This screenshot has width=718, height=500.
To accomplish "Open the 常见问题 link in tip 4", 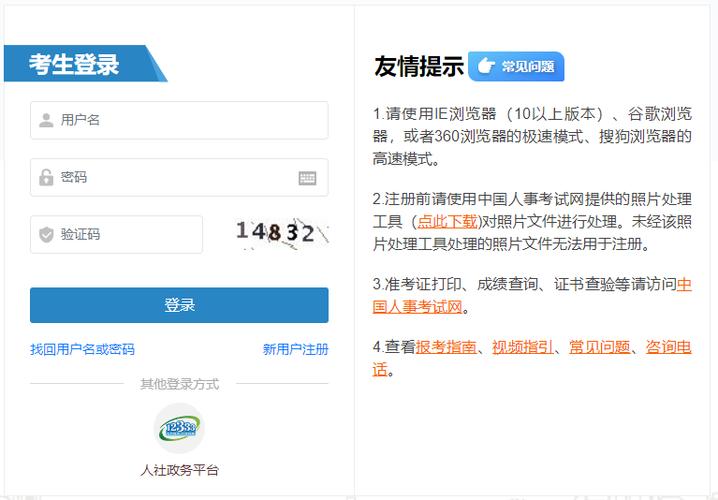I will point(599,347).
